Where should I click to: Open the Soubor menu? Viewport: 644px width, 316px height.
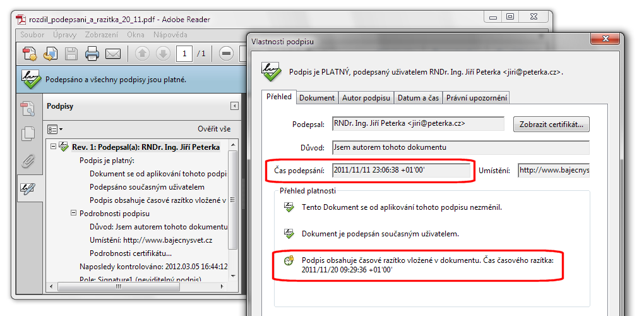[x=32, y=35]
